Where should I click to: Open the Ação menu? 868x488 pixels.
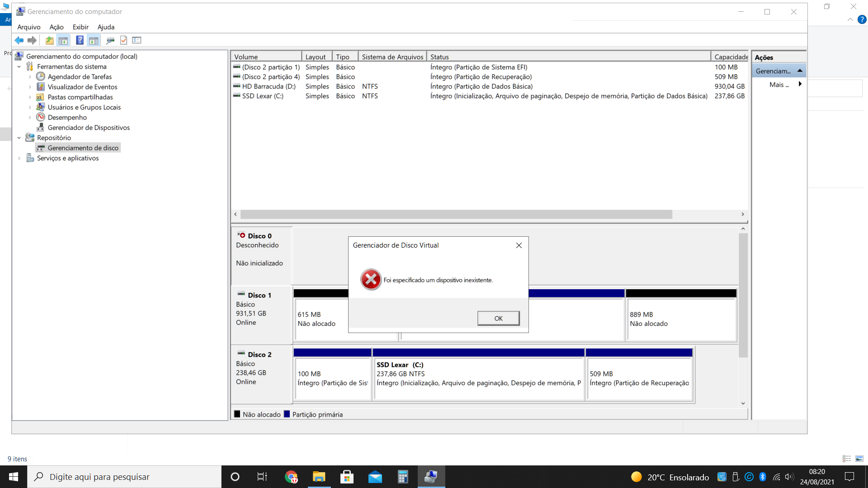[x=57, y=27]
